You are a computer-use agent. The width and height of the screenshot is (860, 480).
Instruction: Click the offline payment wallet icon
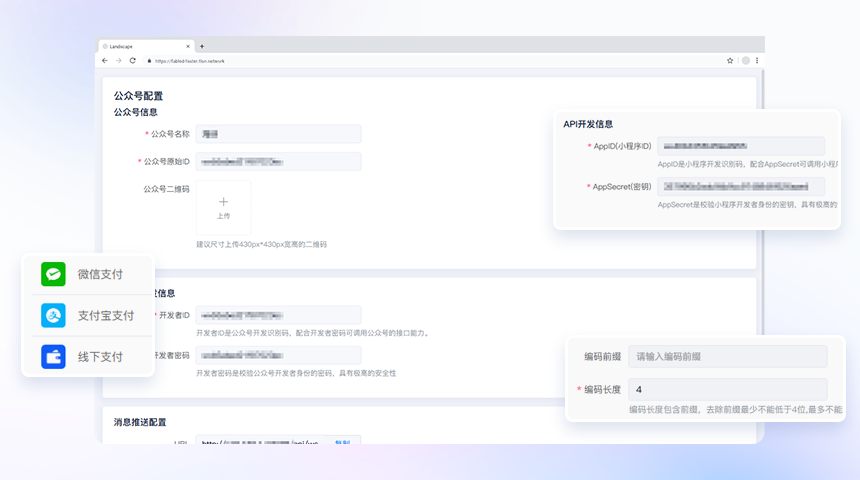[x=53, y=356]
